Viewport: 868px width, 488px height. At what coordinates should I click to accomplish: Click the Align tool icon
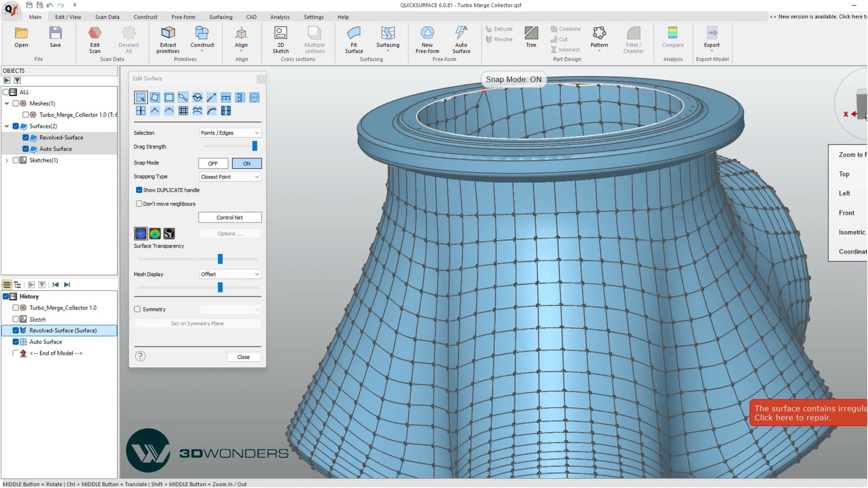pos(241,35)
